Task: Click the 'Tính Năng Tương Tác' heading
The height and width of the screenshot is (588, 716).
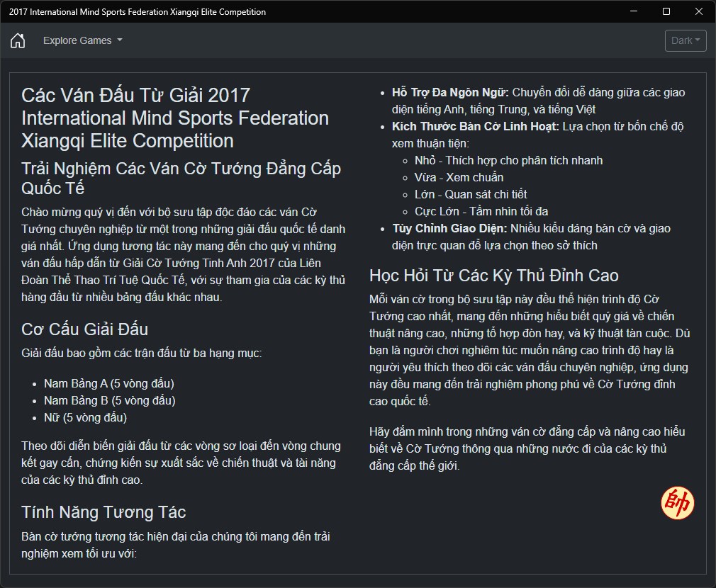Action: pos(104,512)
